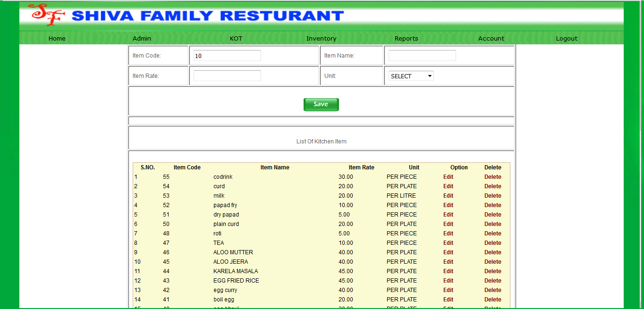Open the KOT menu
This screenshot has height=309, width=644.
[x=236, y=39]
